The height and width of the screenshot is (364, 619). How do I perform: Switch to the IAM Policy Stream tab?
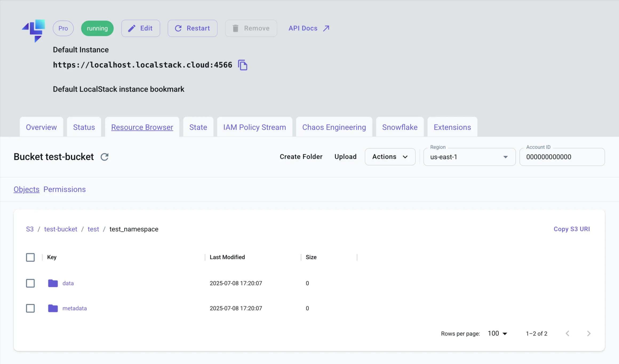(254, 127)
